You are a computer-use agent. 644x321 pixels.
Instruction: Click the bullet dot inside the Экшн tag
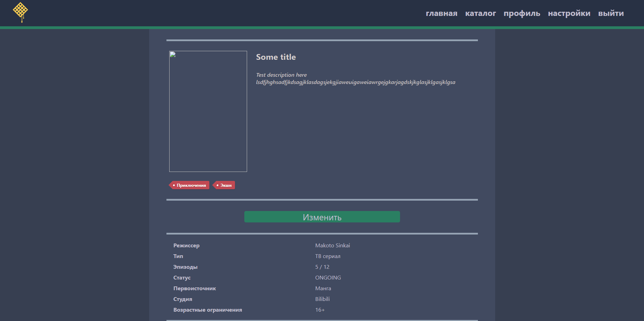(217, 185)
